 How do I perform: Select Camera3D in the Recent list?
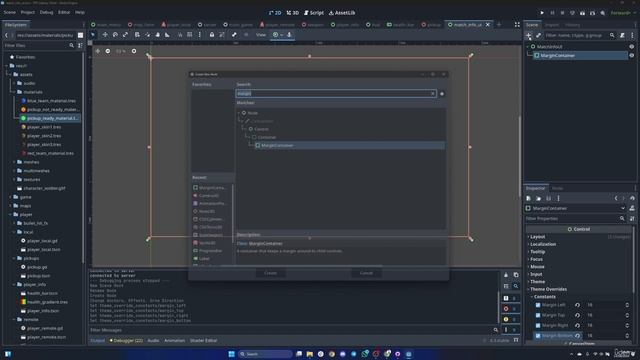click(209, 196)
